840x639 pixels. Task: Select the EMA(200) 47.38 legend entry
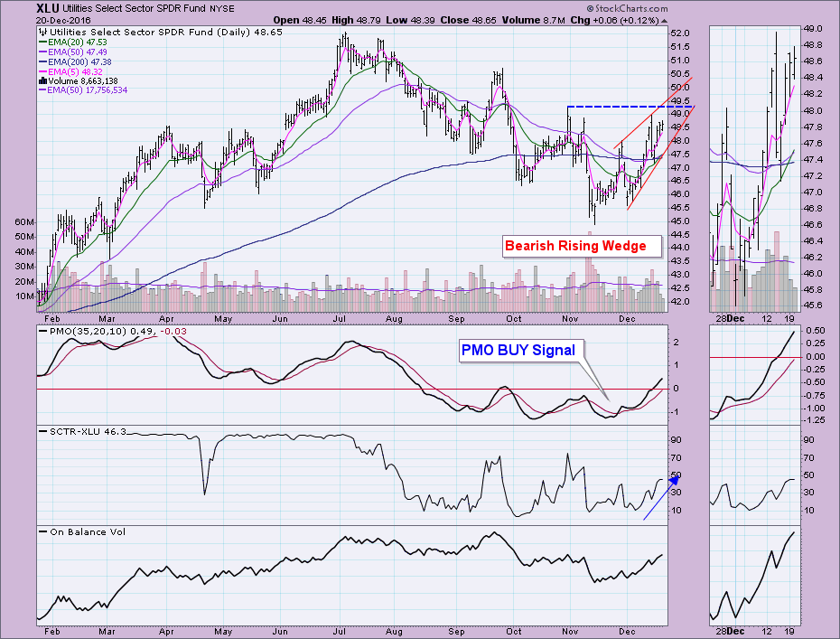point(75,61)
